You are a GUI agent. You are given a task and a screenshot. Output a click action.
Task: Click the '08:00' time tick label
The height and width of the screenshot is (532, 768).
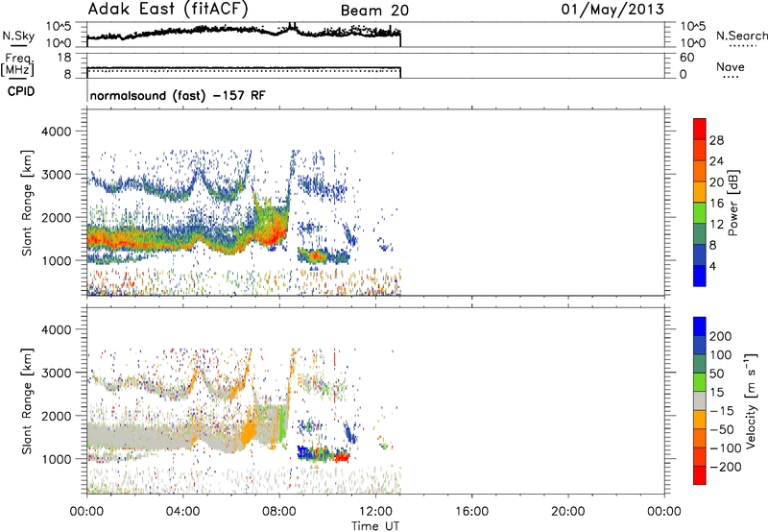[279, 512]
